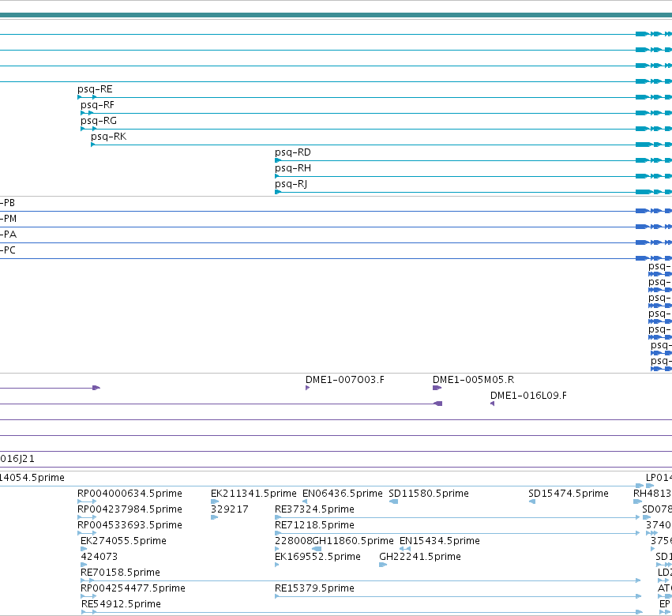The image size is (672, 616).
Task: Select the EN06436.5prime EST
Action: tap(343, 494)
